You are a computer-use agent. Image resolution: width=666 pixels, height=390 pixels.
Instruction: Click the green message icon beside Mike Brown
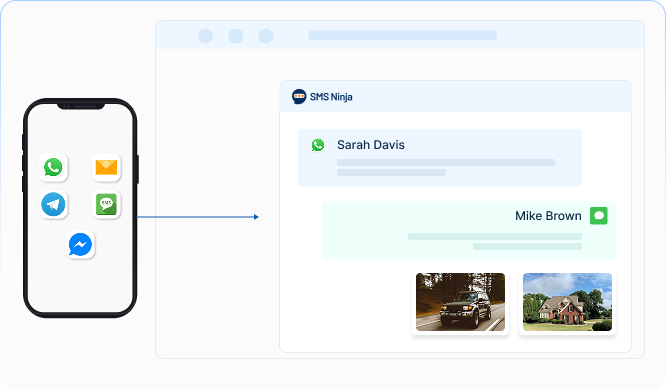pyautogui.click(x=598, y=216)
